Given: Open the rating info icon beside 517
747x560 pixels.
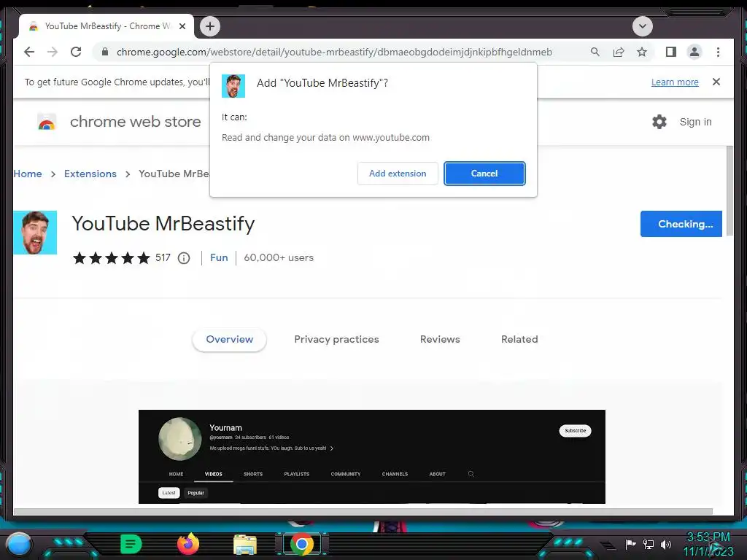Looking at the screenshot, I should point(184,258).
